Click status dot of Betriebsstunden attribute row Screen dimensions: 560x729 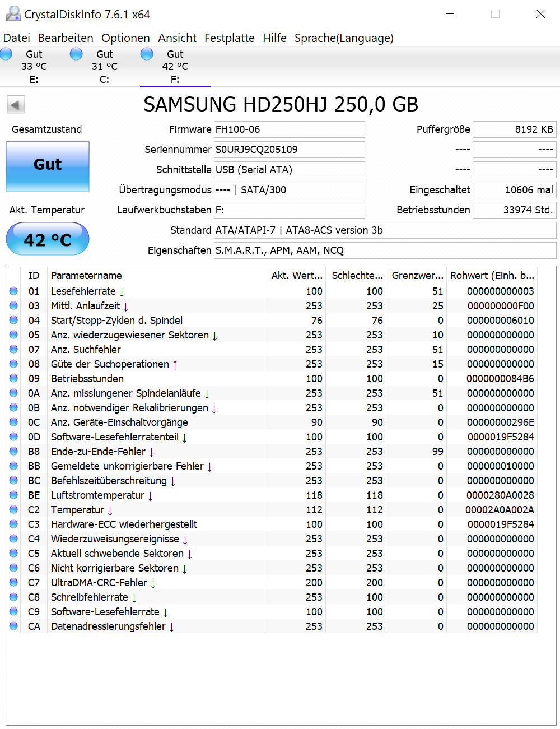pos(13,378)
